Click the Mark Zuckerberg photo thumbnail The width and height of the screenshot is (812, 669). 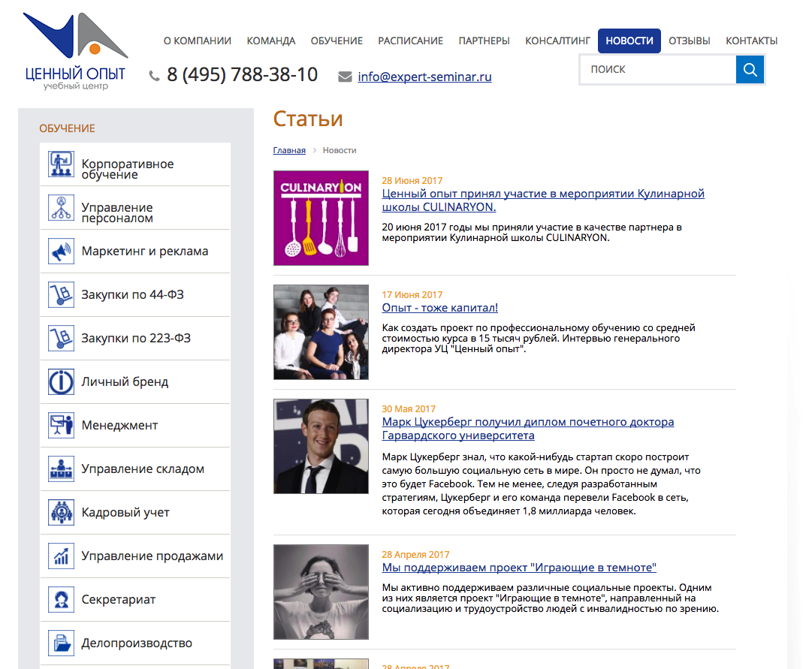[321, 446]
